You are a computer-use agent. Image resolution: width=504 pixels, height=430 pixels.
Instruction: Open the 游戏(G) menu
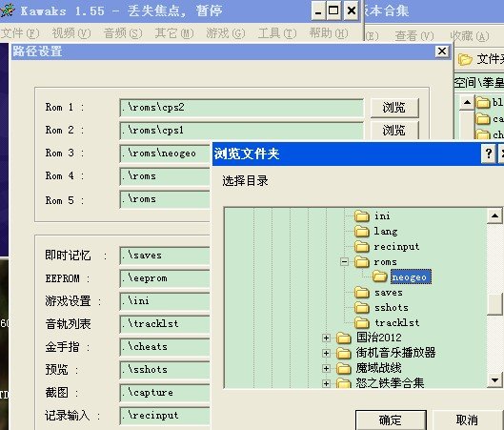226,33
